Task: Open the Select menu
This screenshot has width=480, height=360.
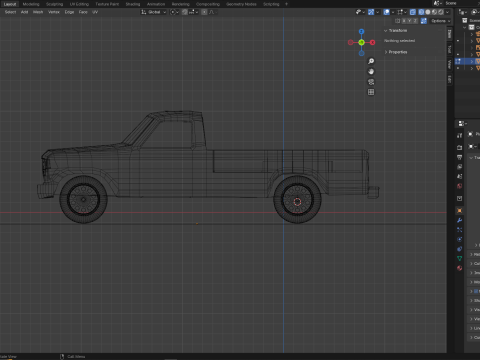Action: [x=10, y=12]
